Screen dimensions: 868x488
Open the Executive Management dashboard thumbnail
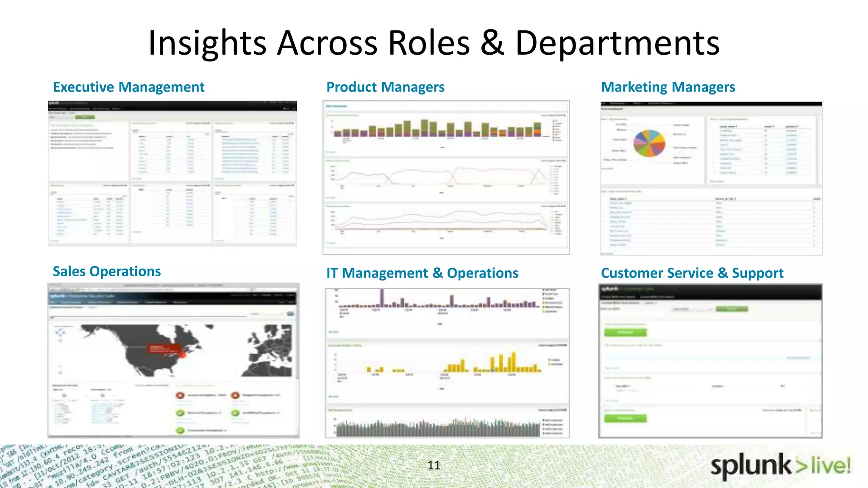(172, 173)
